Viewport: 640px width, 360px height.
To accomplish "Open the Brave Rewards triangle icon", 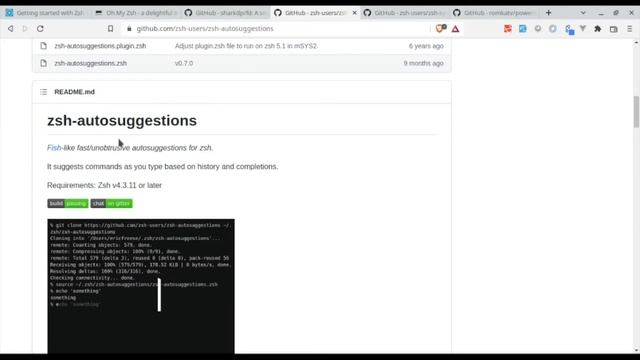I will click(x=456, y=29).
